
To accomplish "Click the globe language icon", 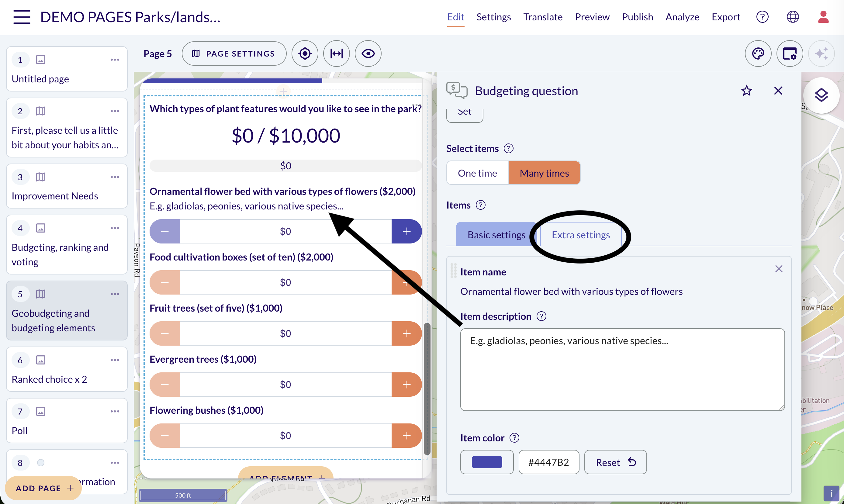I will (793, 17).
